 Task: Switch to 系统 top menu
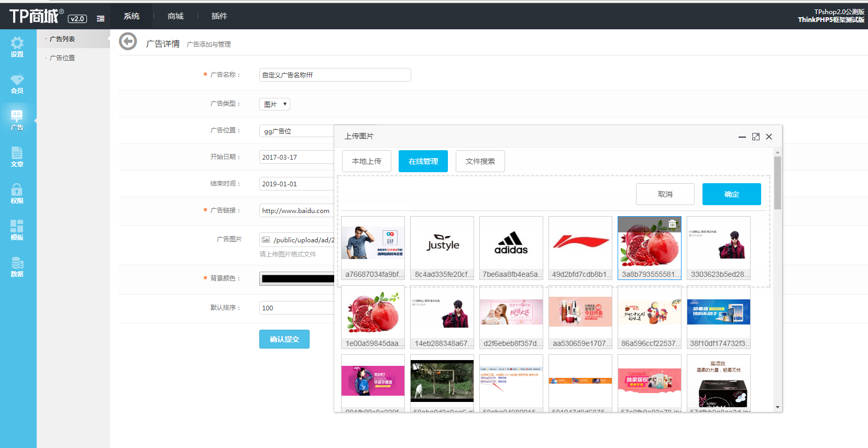[x=131, y=16]
